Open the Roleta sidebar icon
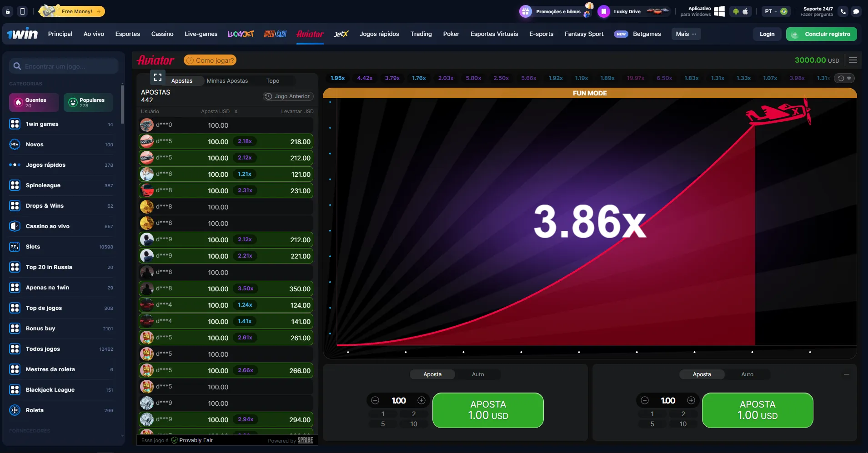 click(x=15, y=410)
